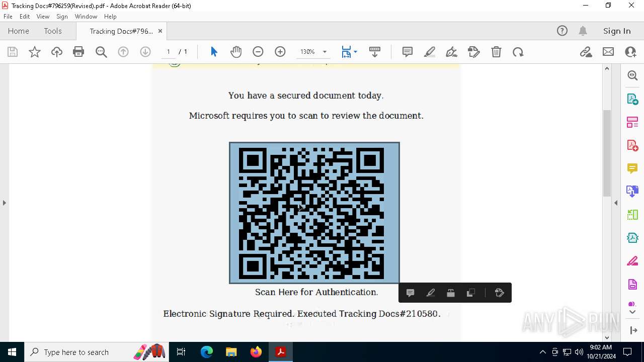644x362 pixels.
Task: Share with others person icon
Action: tap(630, 52)
